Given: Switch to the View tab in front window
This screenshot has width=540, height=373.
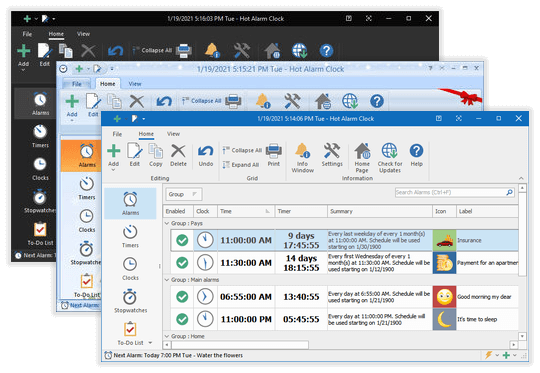Looking at the screenshot, I should (173, 134).
